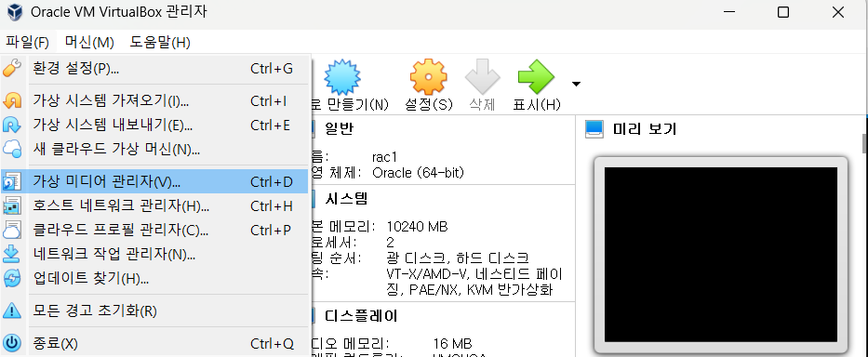This screenshot has width=868, height=357.
Task: Click the 16 MB video memory value
Action: pyautogui.click(x=453, y=344)
